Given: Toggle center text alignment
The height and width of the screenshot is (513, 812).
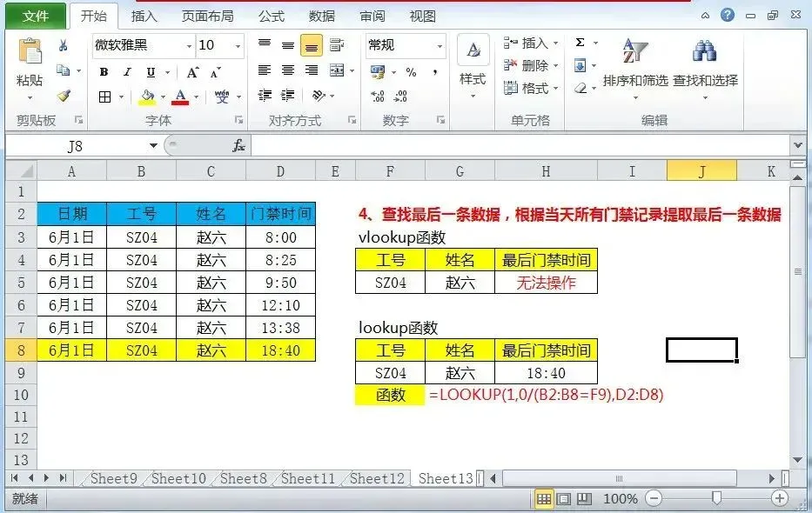Looking at the screenshot, I should 288,70.
